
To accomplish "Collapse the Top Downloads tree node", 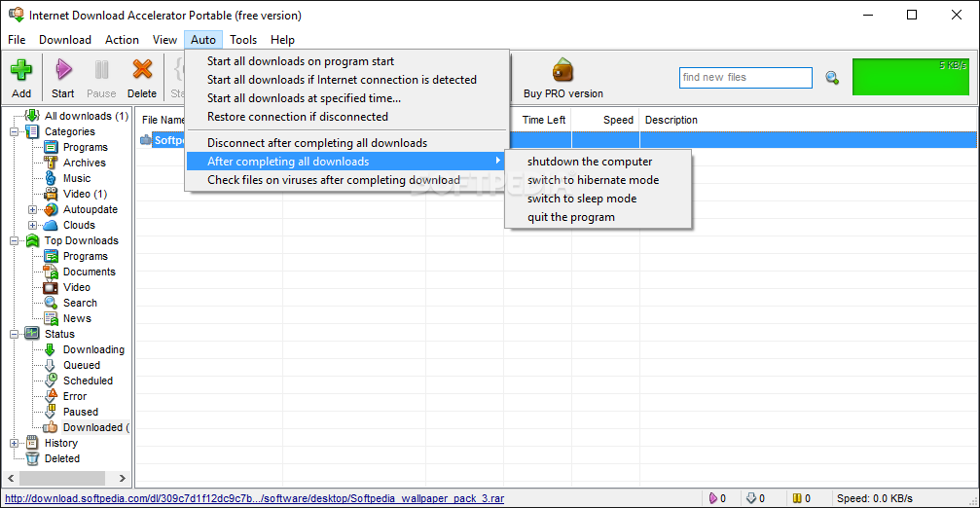I will click(14, 241).
